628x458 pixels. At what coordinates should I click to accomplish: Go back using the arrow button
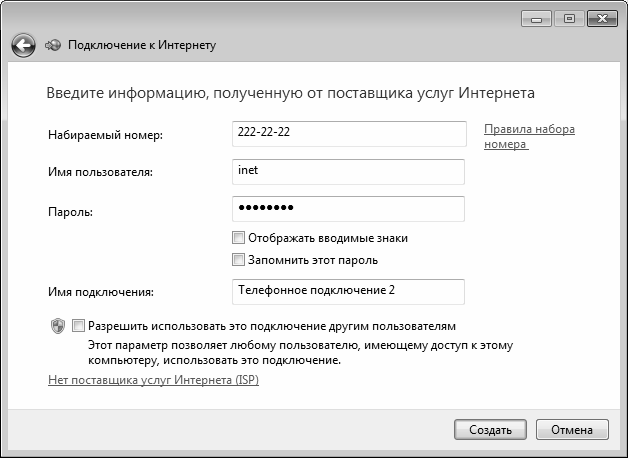(23, 45)
